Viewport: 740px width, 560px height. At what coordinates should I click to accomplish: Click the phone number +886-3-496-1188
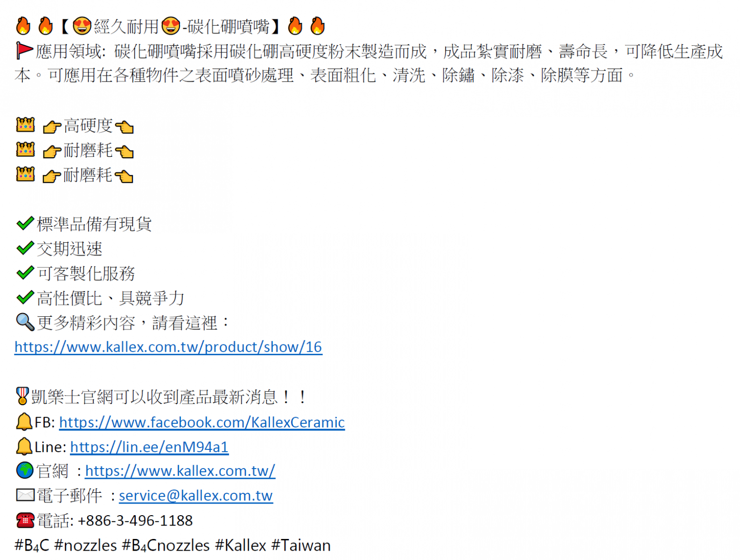(x=135, y=520)
